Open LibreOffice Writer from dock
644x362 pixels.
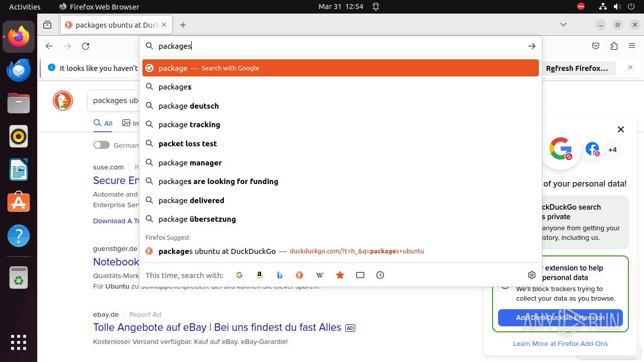coord(19,169)
